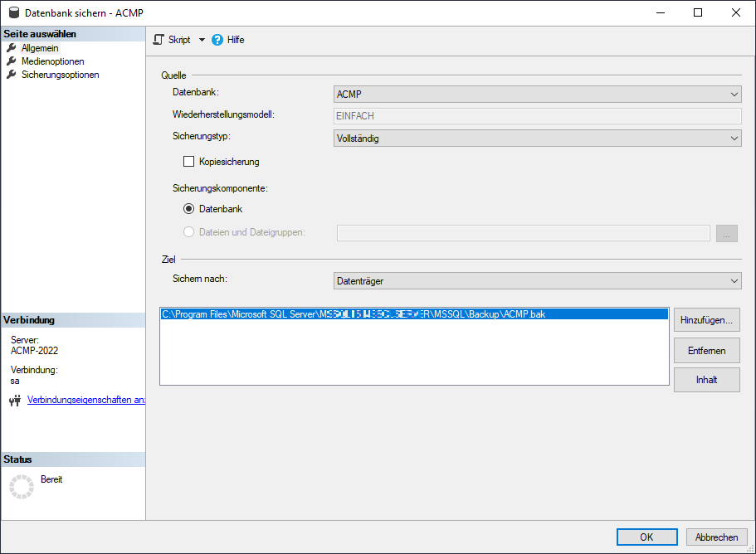Click the database icon in the title bar

click(13, 12)
